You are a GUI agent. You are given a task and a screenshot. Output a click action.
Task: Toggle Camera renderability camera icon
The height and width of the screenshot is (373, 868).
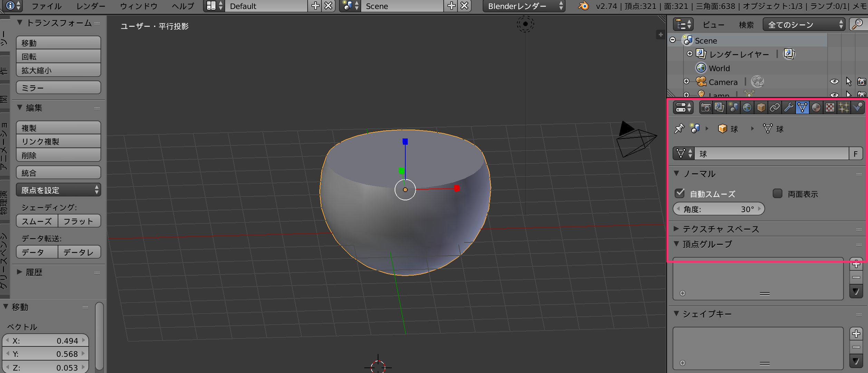pyautogui.click(x=862, y=82)
